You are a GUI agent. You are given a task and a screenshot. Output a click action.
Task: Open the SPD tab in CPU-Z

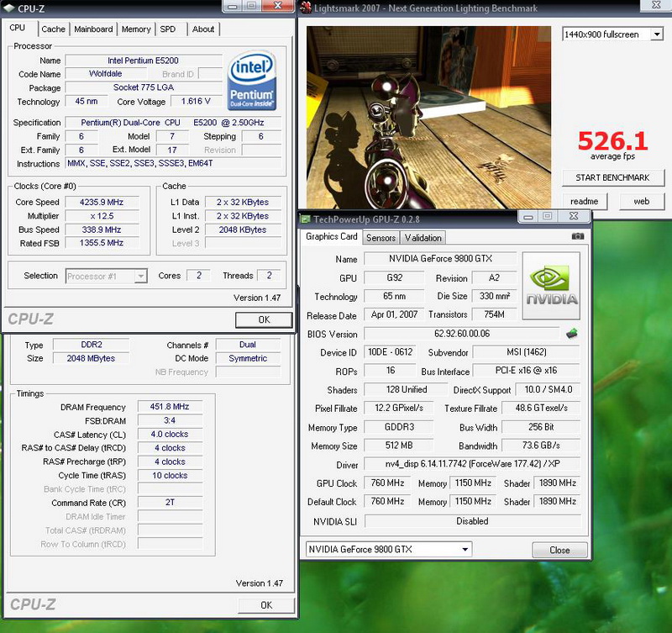coord(168,29)
